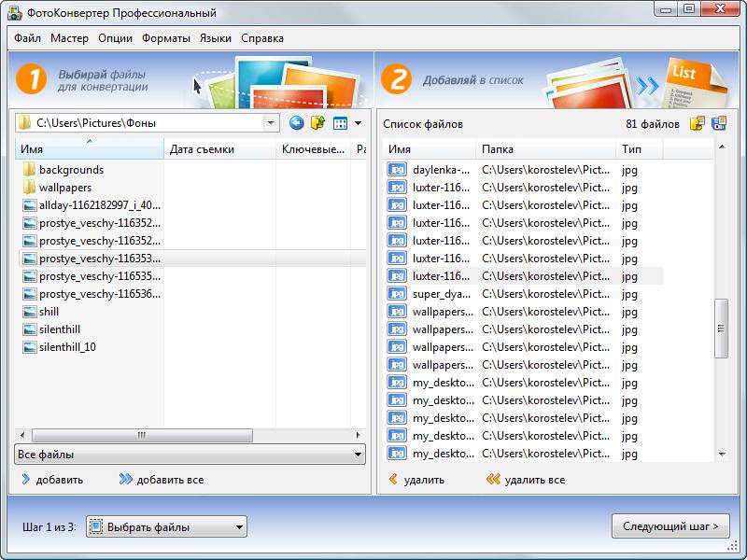Open the wallpapers folder

(x=65, y=188)
